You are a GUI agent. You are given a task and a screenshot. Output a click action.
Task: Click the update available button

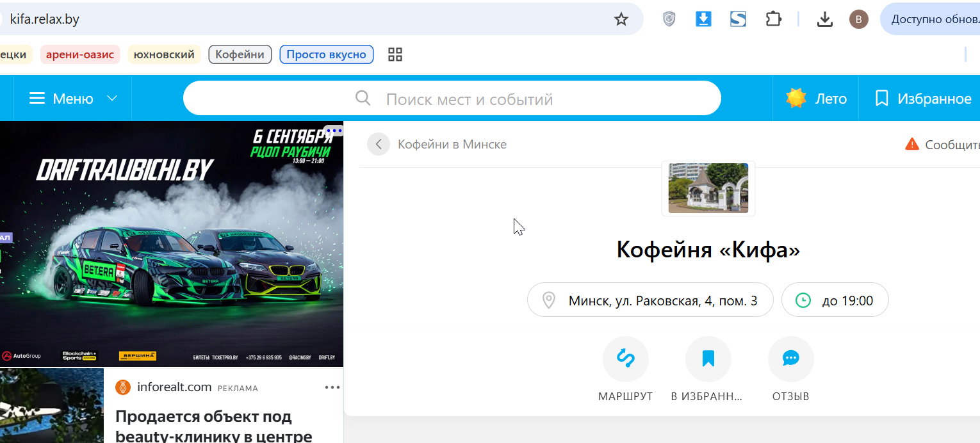[931, 19]
